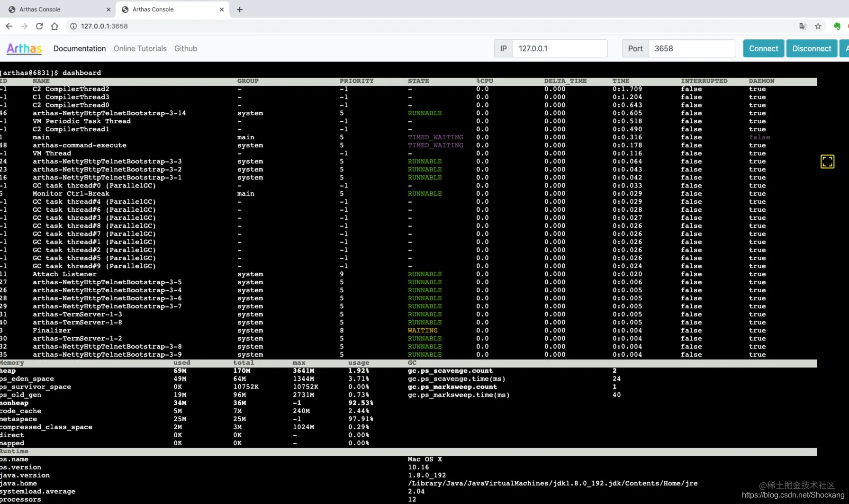This screenshot has height=504, width=849.
Task: Open a new browser tab with plus
Action: click(x=240, y=9)
